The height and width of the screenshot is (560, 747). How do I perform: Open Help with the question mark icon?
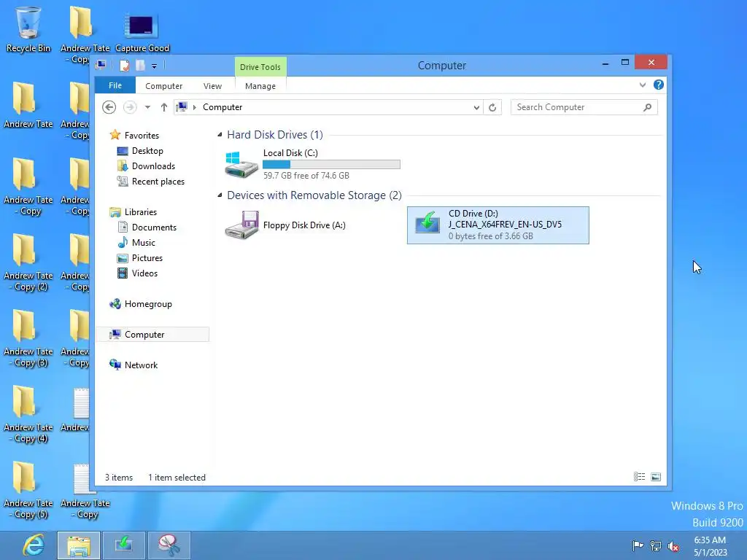click(659, 85)
